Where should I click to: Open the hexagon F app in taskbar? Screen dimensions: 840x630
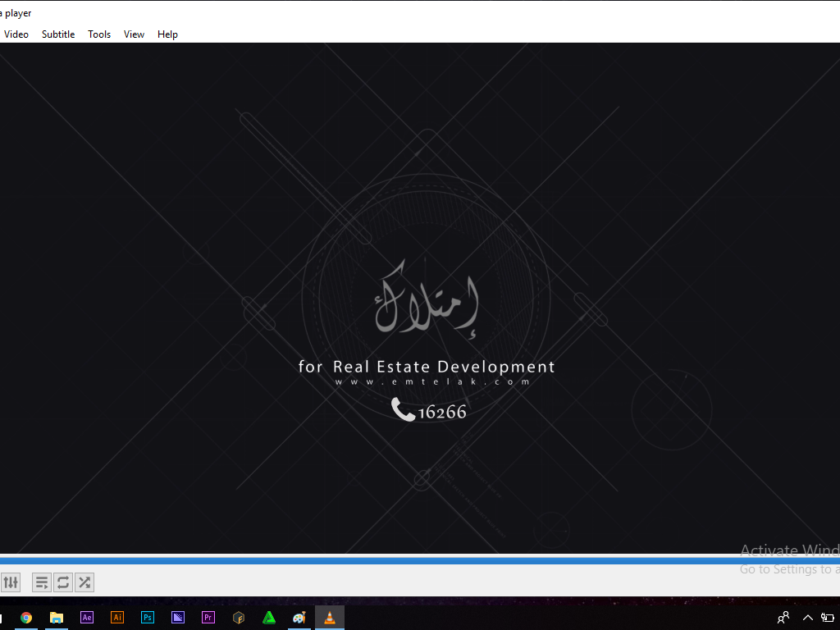pos(239,618)
